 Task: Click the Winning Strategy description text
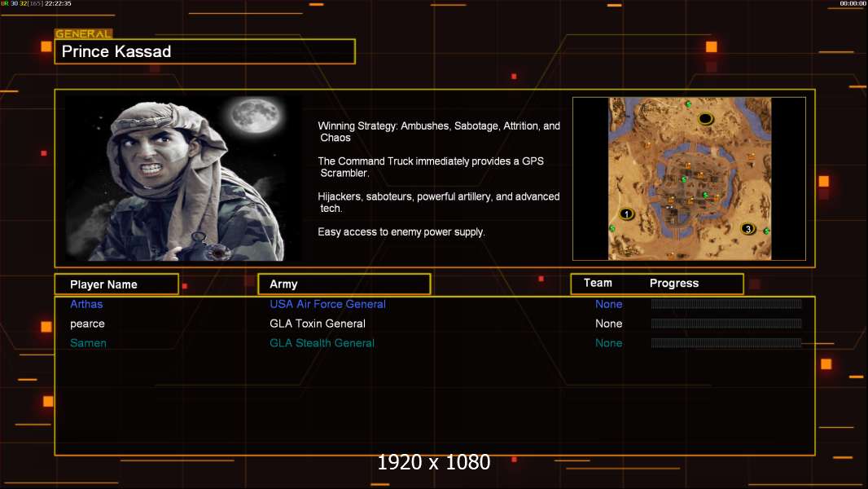click(x=439, y=132)
